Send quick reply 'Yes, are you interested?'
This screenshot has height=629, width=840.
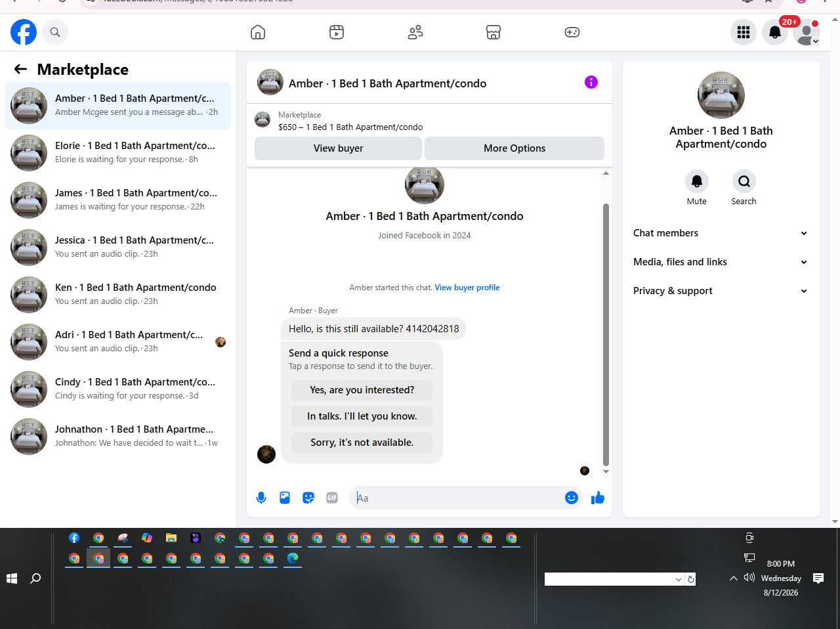[362, 390]
